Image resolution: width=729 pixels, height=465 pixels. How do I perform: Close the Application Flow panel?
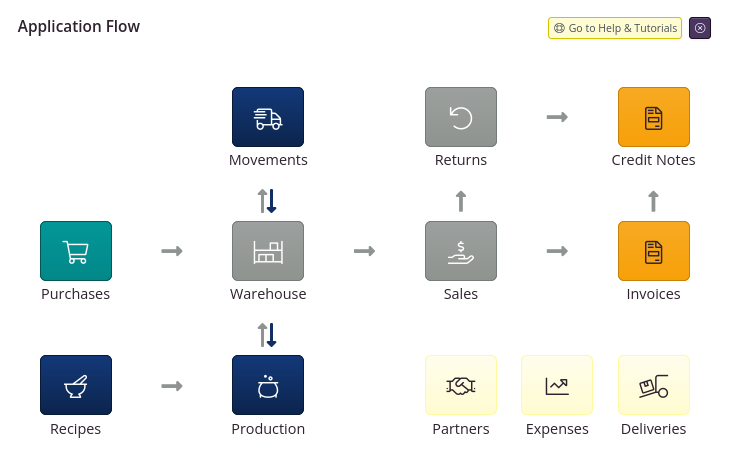click(x=700, y=28)
